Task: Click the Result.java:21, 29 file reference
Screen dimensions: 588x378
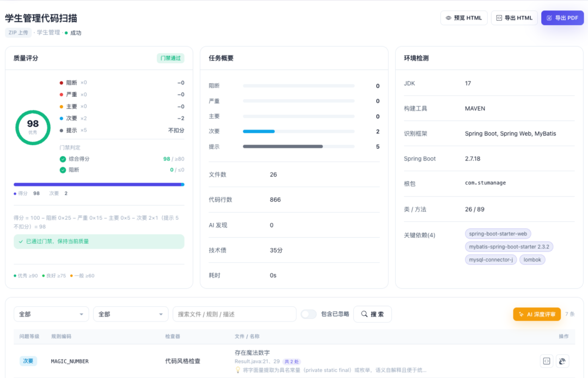Action: 257,362
